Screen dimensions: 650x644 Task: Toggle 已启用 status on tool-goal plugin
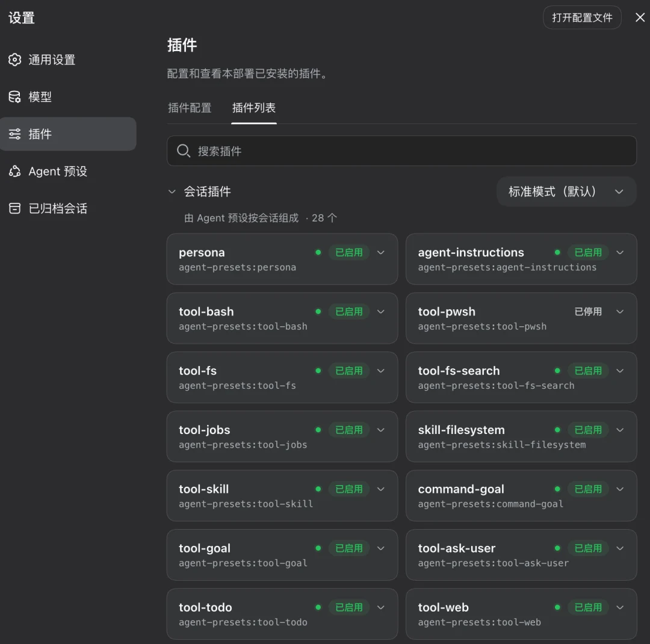pos(348,548)
